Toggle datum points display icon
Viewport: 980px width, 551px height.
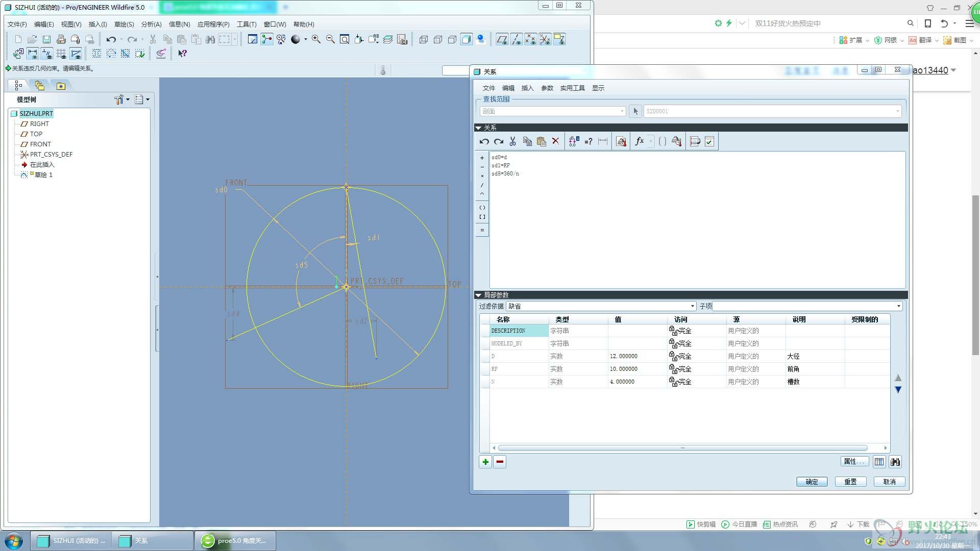tap(531, 39)
